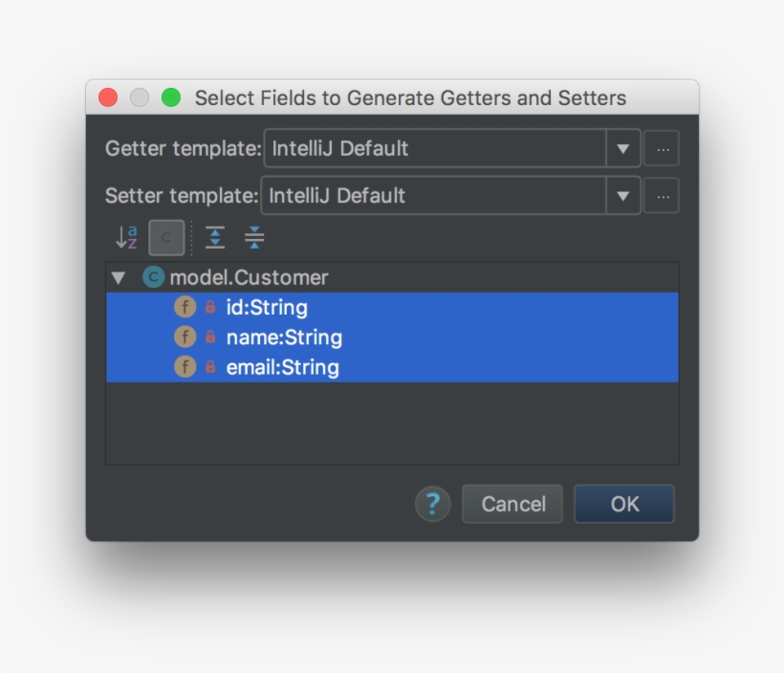
Task: Browse getter templates via the ellipsis button
Action: tap(662, 148)
